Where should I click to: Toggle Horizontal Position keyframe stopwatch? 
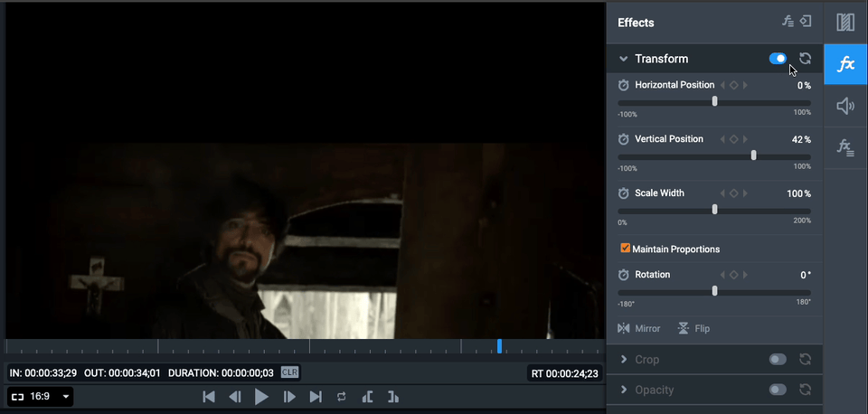[624, 85]
